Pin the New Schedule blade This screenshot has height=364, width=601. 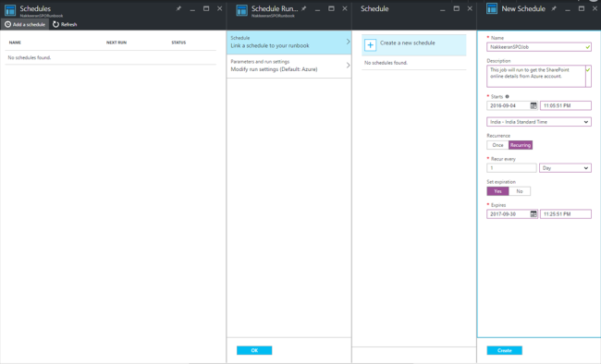tap(554, 8)
